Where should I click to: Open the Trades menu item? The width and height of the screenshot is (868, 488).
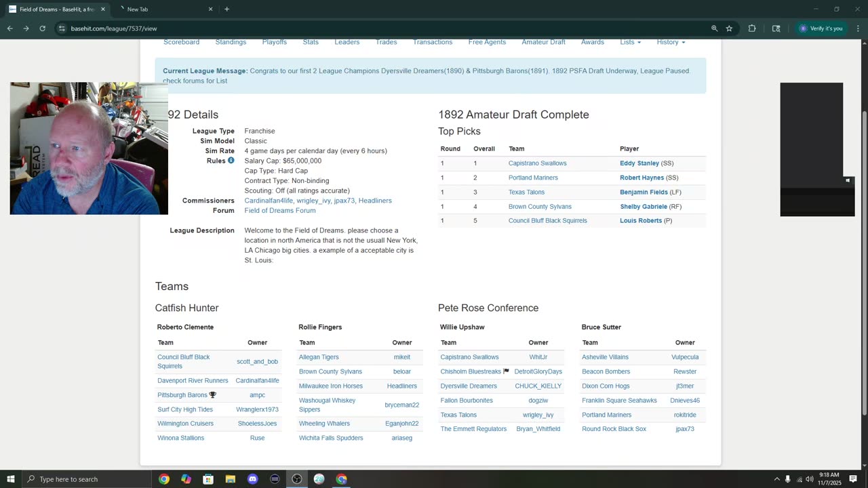coord(387,42)
